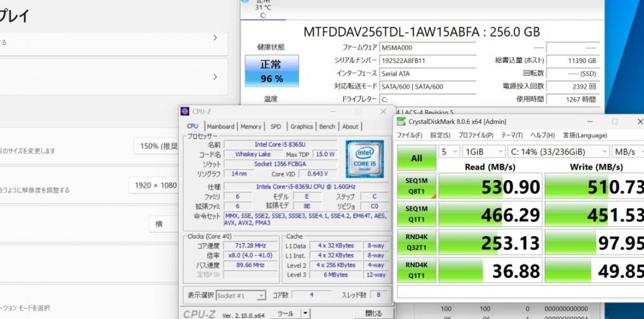Image resolution: width=644 pixels, height=319 pixels.
Task: Click the empty comment field in CrystalDiskMark
Action: point(520,291)
